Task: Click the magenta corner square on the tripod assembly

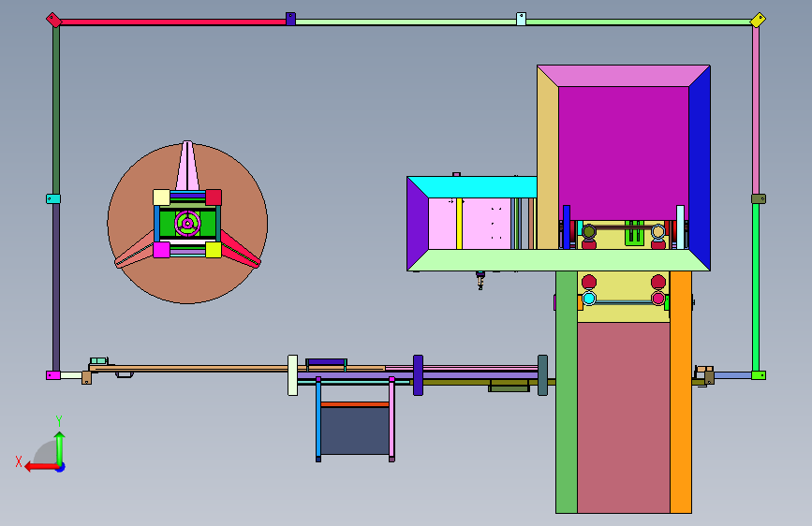Action: [x=162, y=250]
